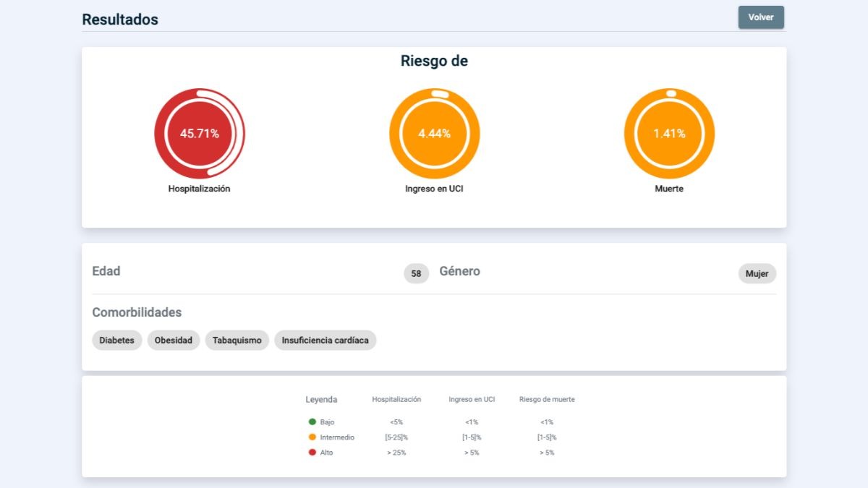Click the orange Intermedio legend dot

point(312,437)
